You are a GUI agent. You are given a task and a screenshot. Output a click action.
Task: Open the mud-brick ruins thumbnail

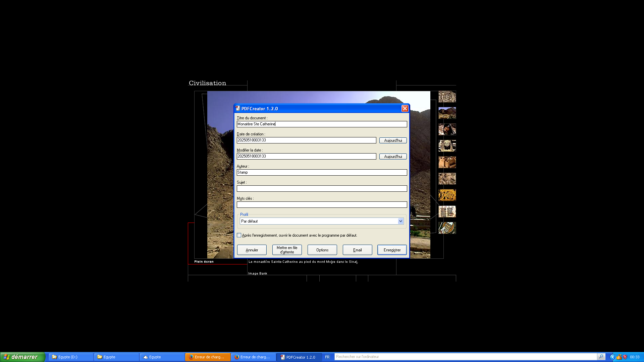(447, 162)
